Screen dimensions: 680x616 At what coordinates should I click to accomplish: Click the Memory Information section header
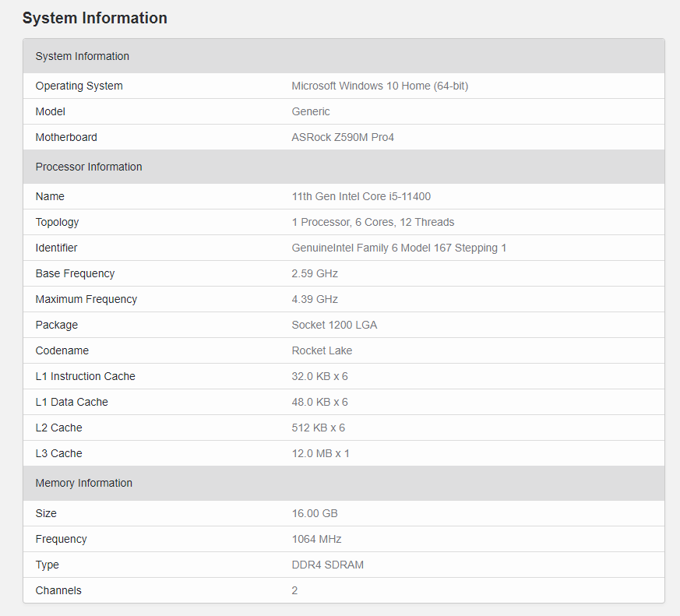coord(344,483)
